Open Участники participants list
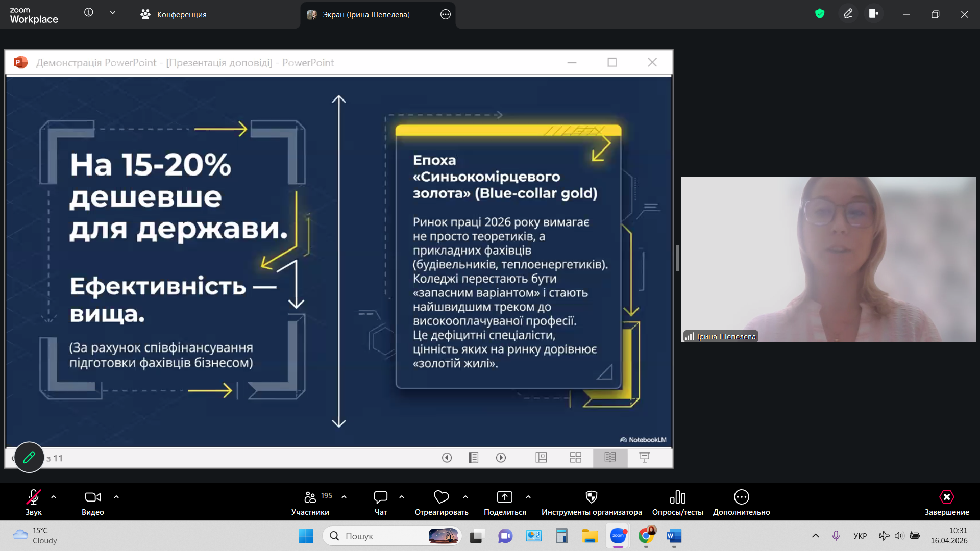Image resolution: width=980 pixels, height=551 pixels. pyautogui.click(x=310, y=502)
